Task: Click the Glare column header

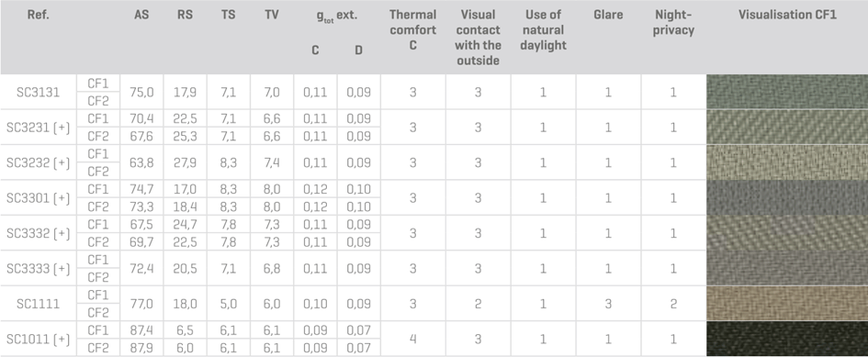Action: click(x=608, y=15)
